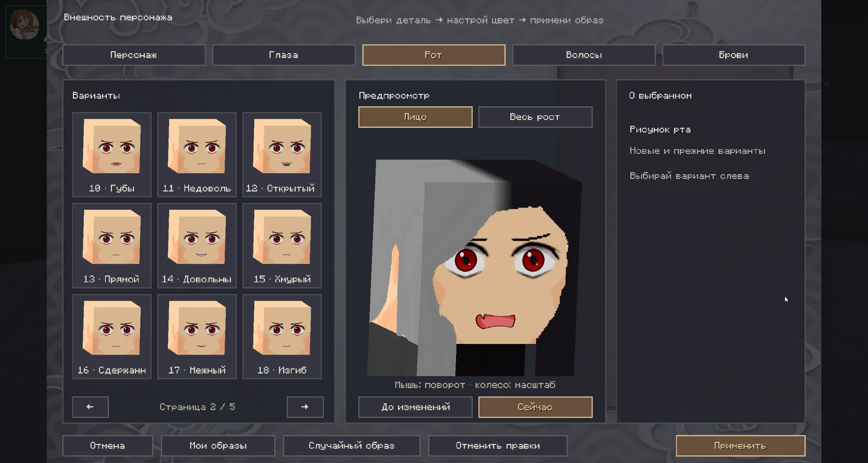Select mouth variant 14 · Довольны
The height and width of the screenshot is (463, 868).
[197, 246]
